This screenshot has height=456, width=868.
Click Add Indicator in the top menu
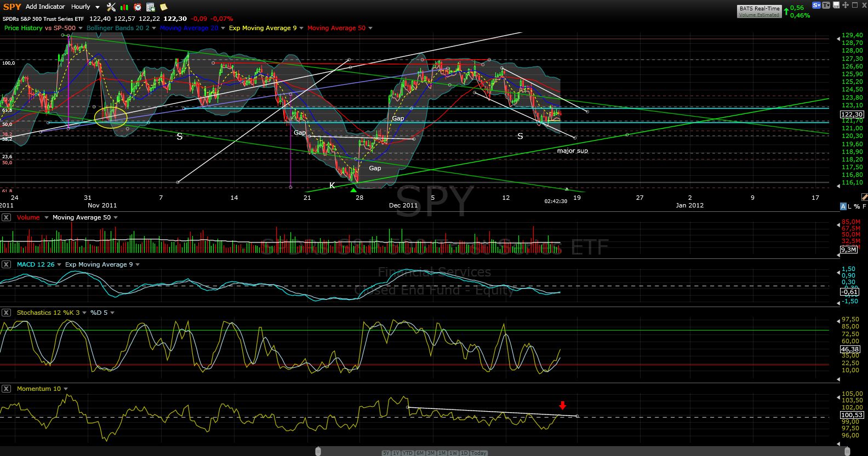[45, 7]
